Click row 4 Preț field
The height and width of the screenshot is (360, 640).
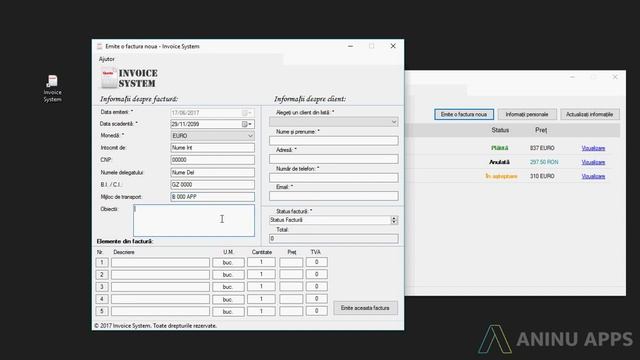click(x=291, y=299)
